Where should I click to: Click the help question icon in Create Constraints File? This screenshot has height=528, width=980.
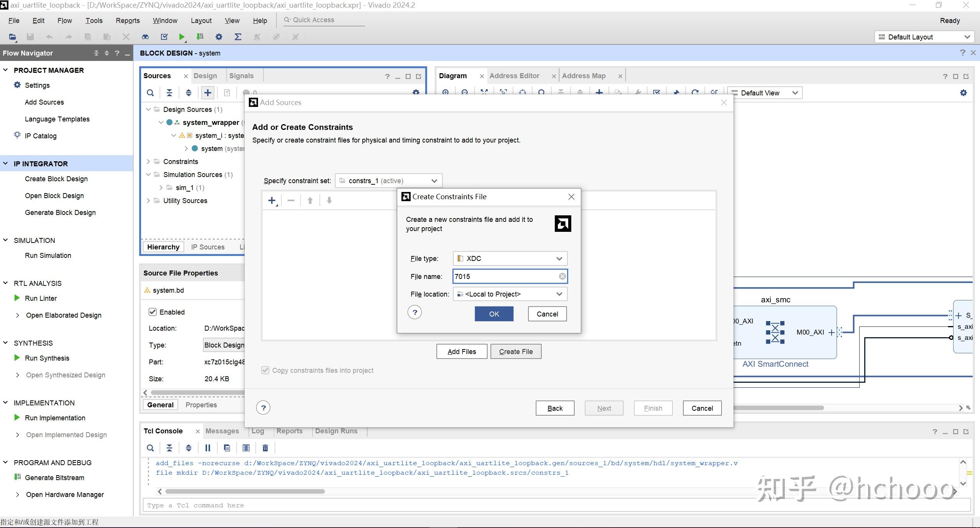414,312
